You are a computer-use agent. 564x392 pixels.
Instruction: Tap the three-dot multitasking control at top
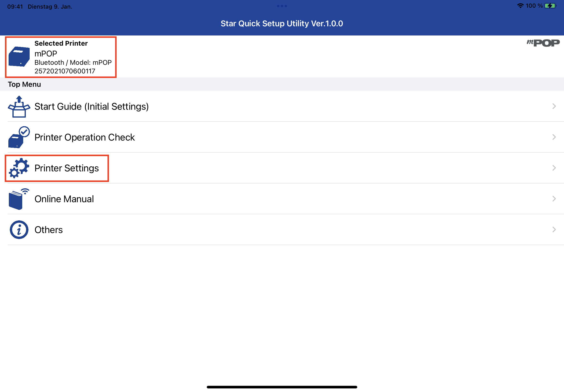(x=282, y=6)
